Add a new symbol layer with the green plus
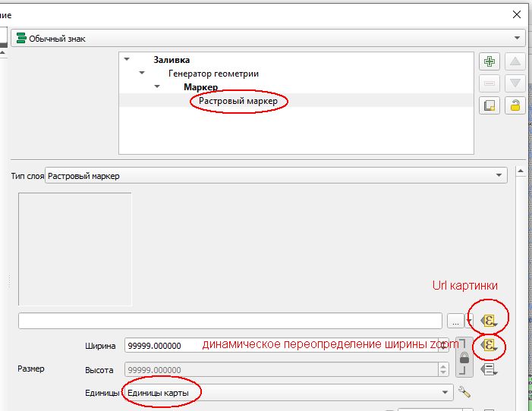Viewport: 532px width, 411px height. point(490,61)
